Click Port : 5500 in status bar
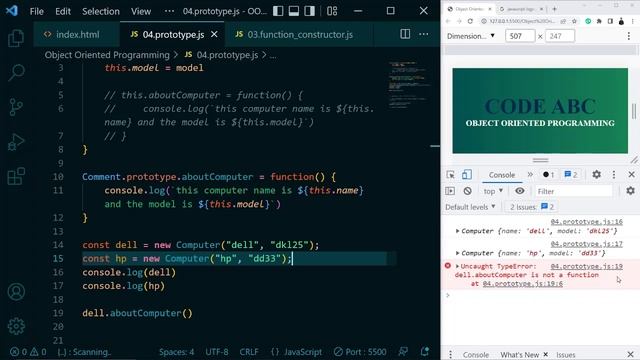Image resolution: width=640 pixels, height=360 pixels. (360, 352)
